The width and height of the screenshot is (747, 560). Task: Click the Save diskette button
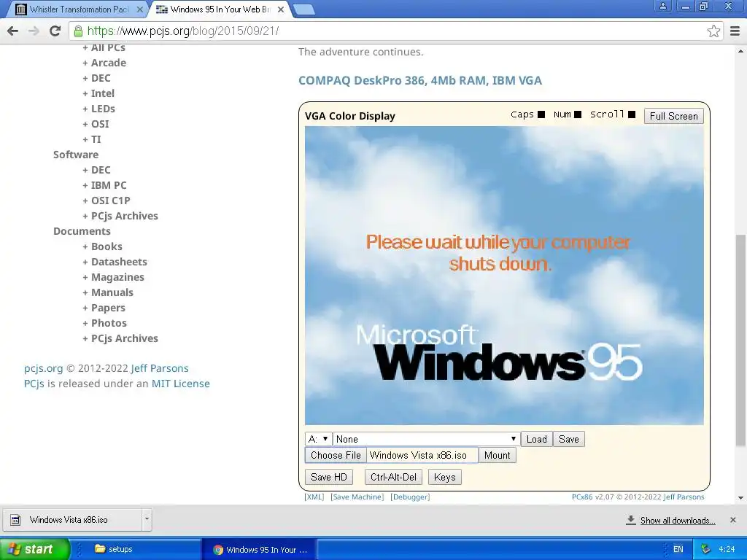coord(569,439)
